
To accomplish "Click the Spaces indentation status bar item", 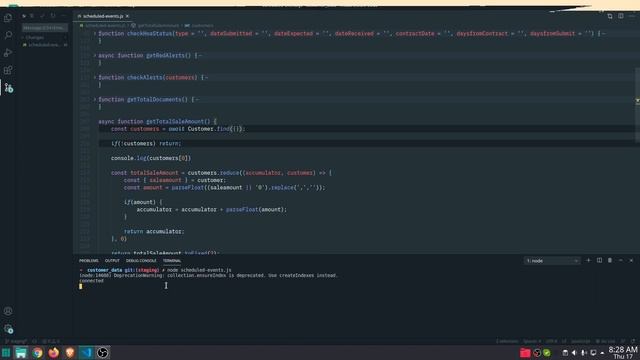I will [532, 341].
